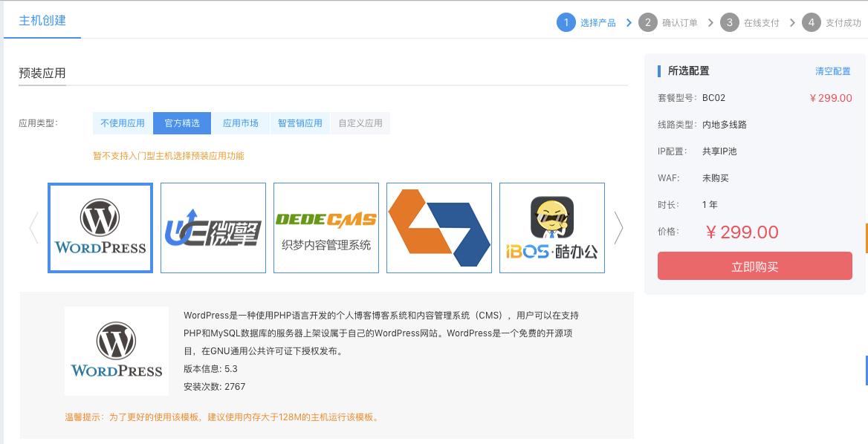The width and height of the screenshot is (868, 444).
Task: Click the 立即购买 button
Action: (754, 266)
